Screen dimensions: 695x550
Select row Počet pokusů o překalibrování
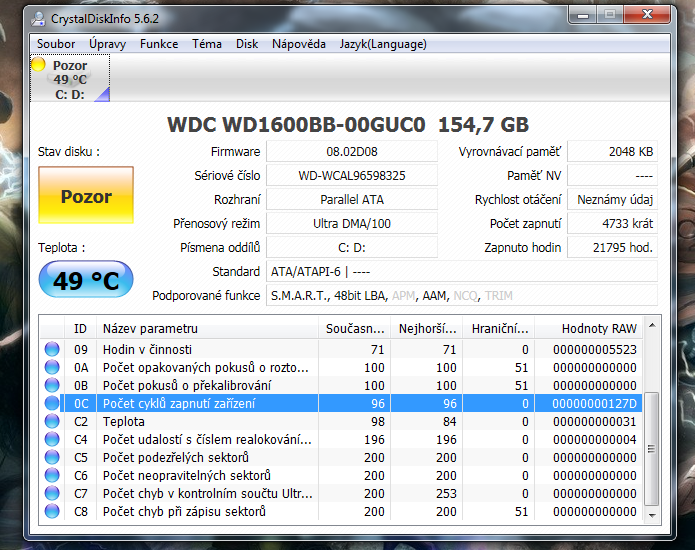[x=340, y=385]
